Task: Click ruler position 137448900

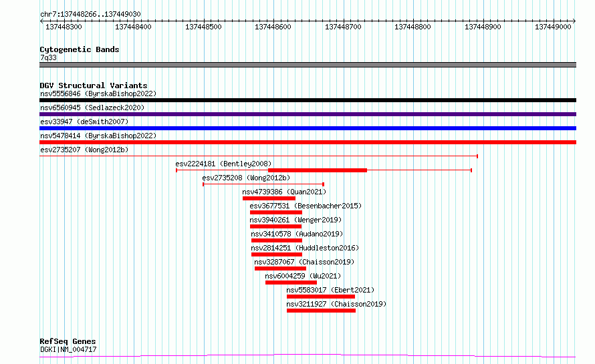Action: tap(483, 27)
